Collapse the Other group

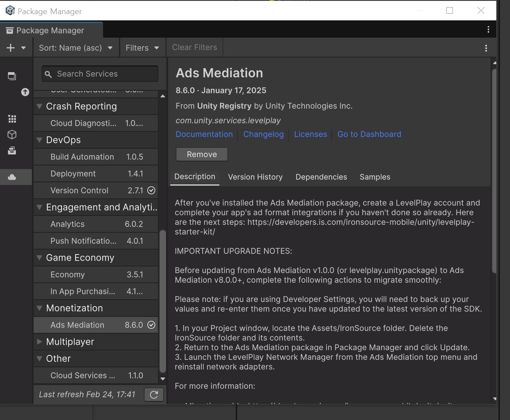coord(39,358)
